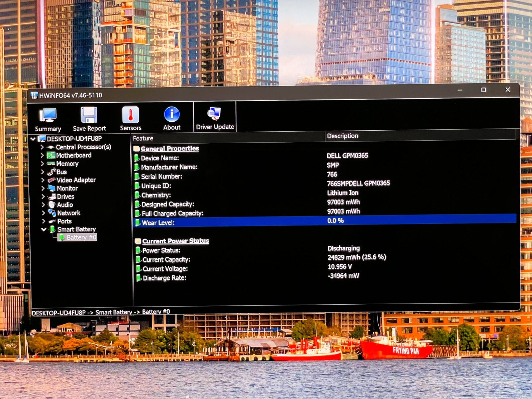Select the DESKTOP-UD4FU8P computer icon in tree

click(42, 139)
